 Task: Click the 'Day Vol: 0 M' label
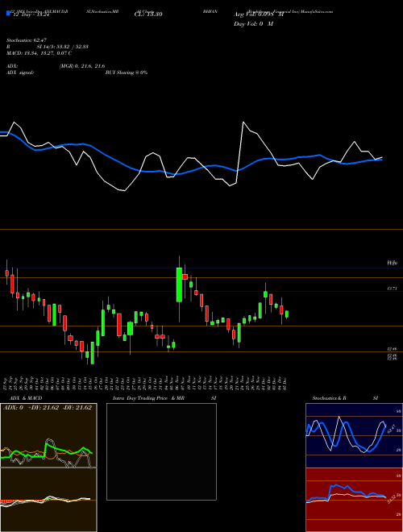(253, 23)
